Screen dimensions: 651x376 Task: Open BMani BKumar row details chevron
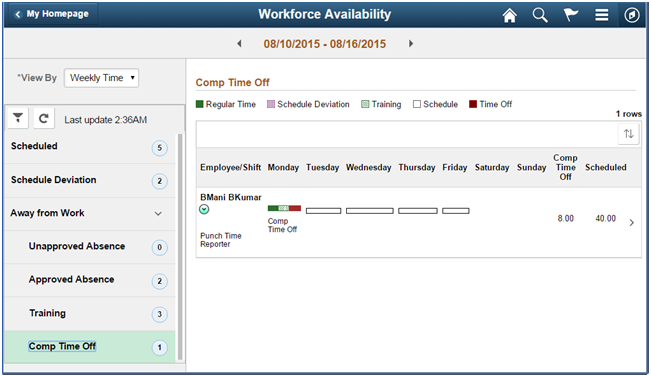[631, 223]
